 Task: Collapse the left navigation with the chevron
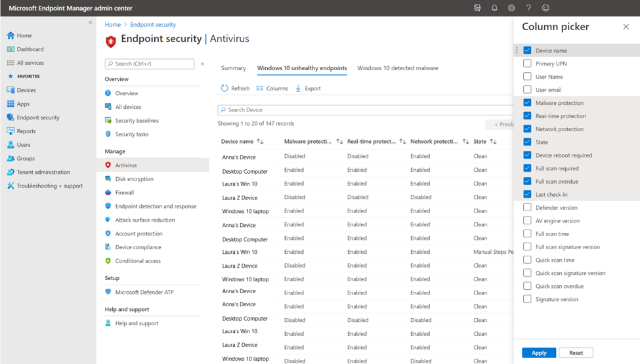(x=90, y=22)
